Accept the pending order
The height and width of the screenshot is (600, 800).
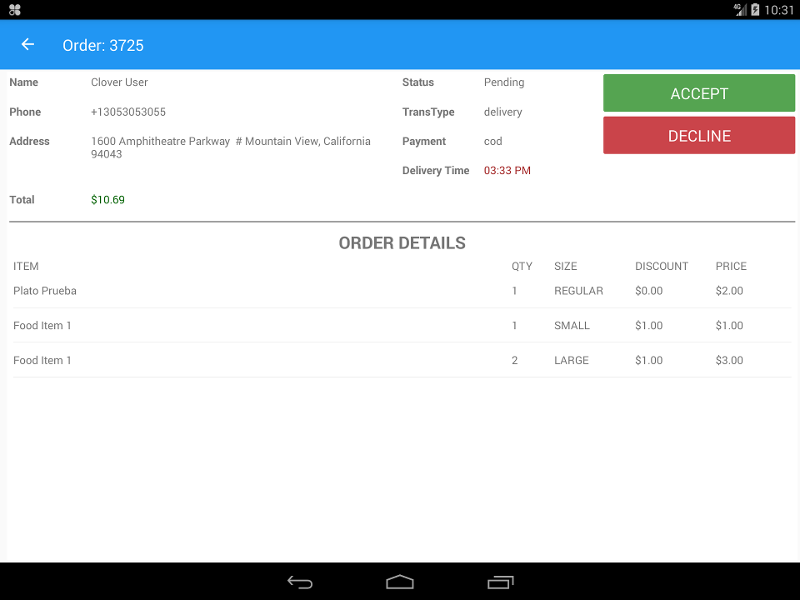(699, 93)
